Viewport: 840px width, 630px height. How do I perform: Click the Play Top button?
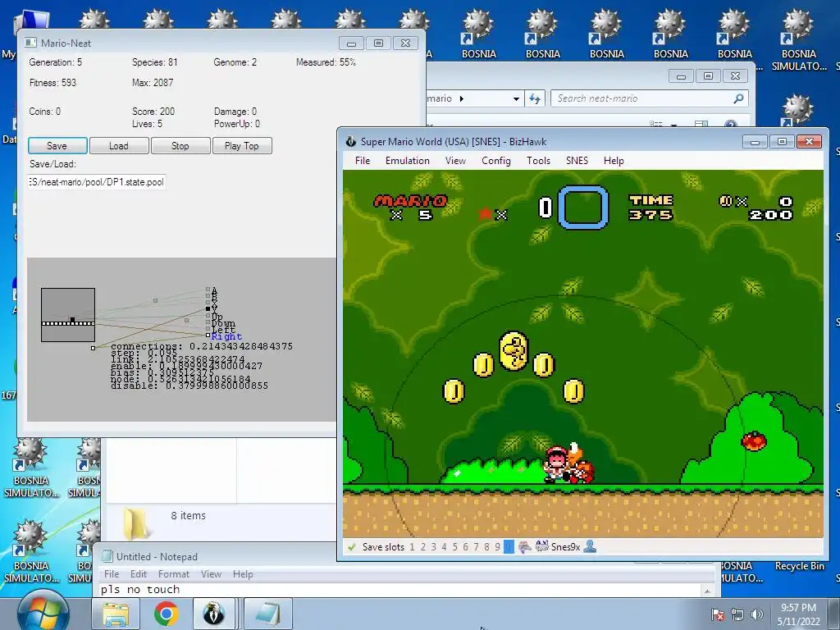[x=242, y=146]
